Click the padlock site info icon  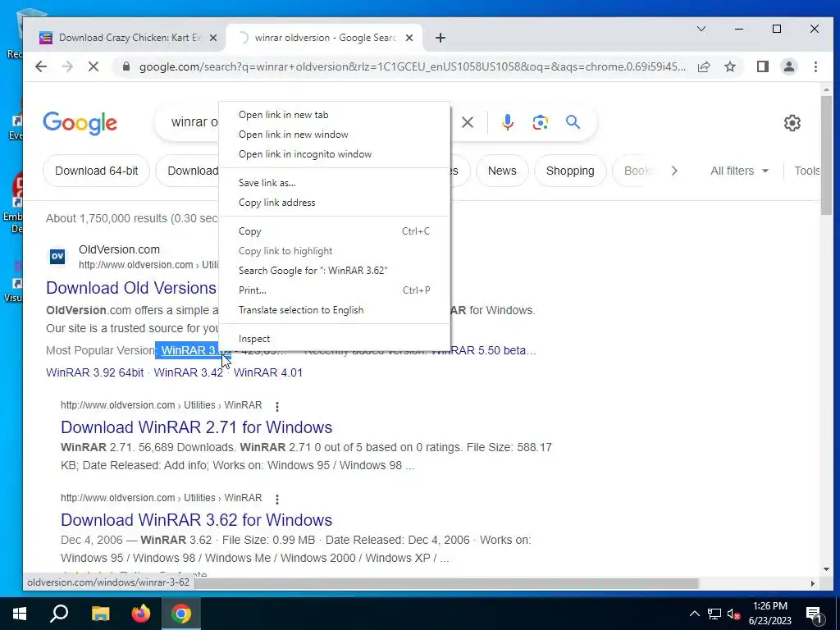[126, 66]
